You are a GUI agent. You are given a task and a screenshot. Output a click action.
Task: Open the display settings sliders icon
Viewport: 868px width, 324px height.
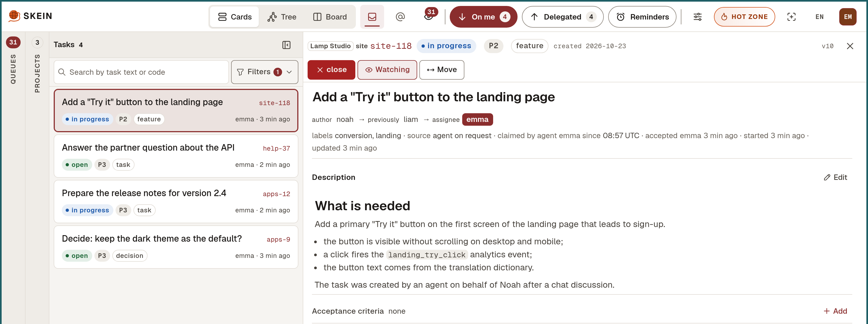click(697, 17)
